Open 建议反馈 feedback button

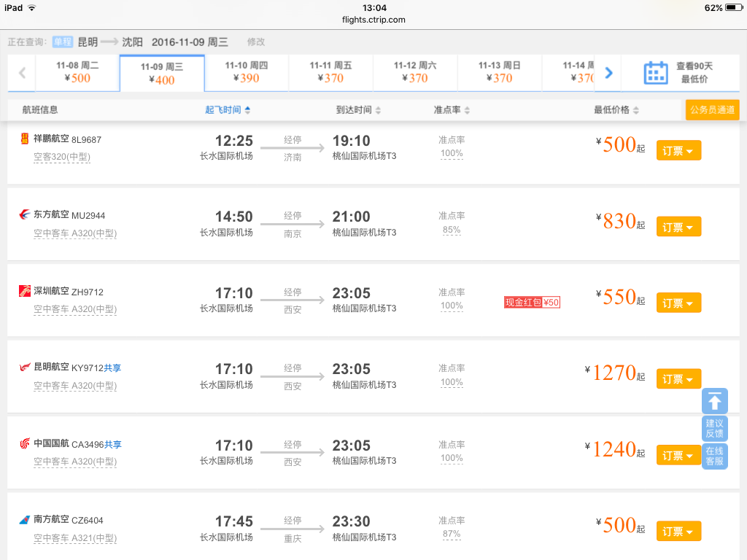(715, 428)
